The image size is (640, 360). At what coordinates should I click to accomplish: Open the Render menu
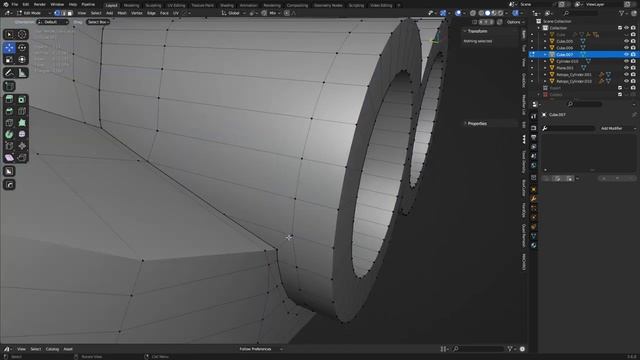point(40,4)
